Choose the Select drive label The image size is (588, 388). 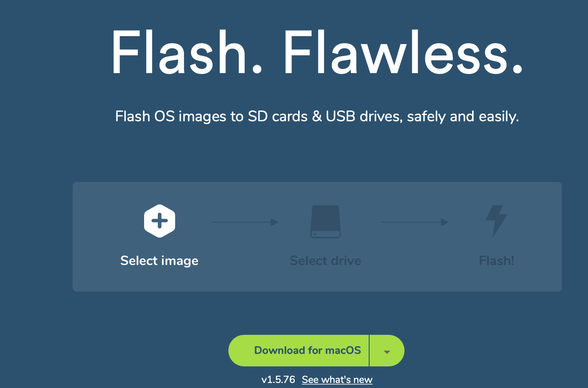pyautogui.click(x=326, y=261)
